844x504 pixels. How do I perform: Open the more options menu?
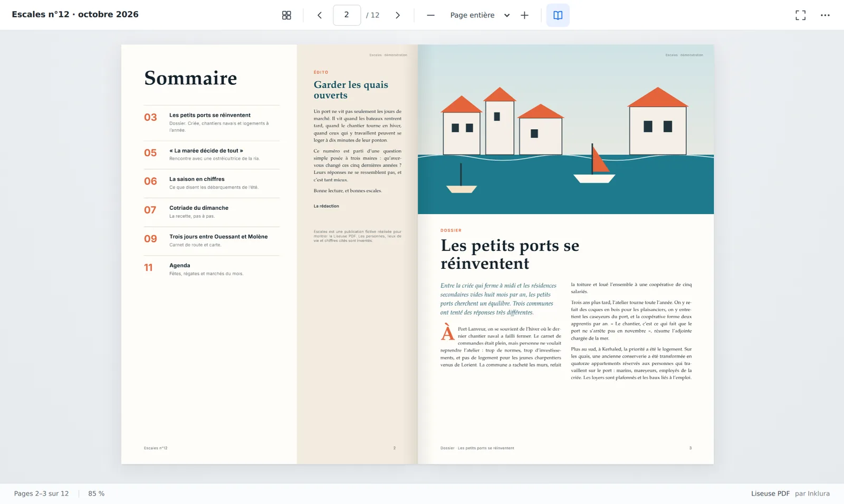click(825, 15)
